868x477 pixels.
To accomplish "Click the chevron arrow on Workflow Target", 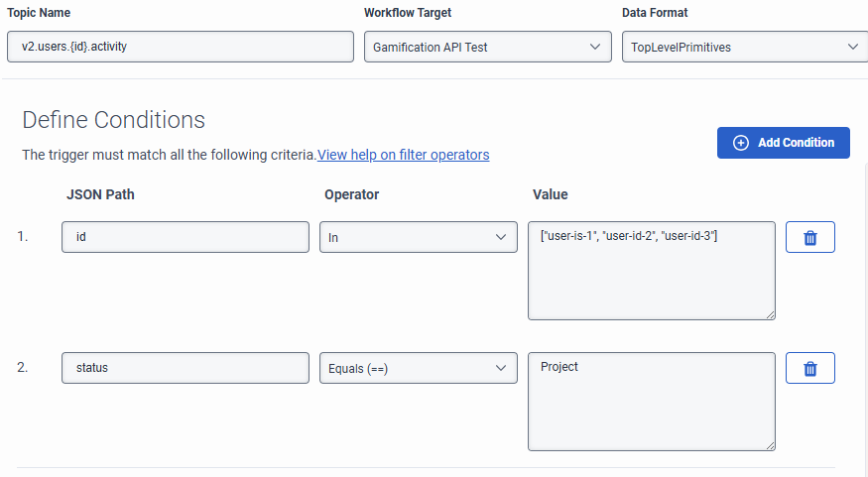I will [595, 47].
